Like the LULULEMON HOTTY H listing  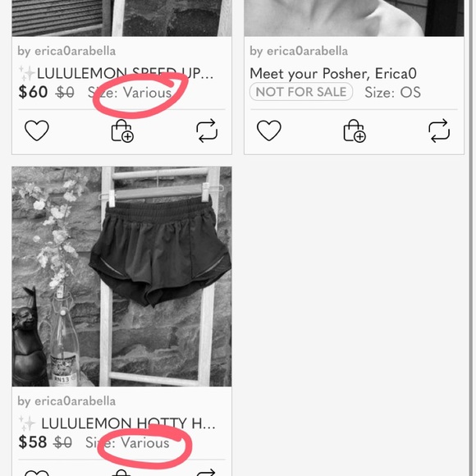point(37,473)
